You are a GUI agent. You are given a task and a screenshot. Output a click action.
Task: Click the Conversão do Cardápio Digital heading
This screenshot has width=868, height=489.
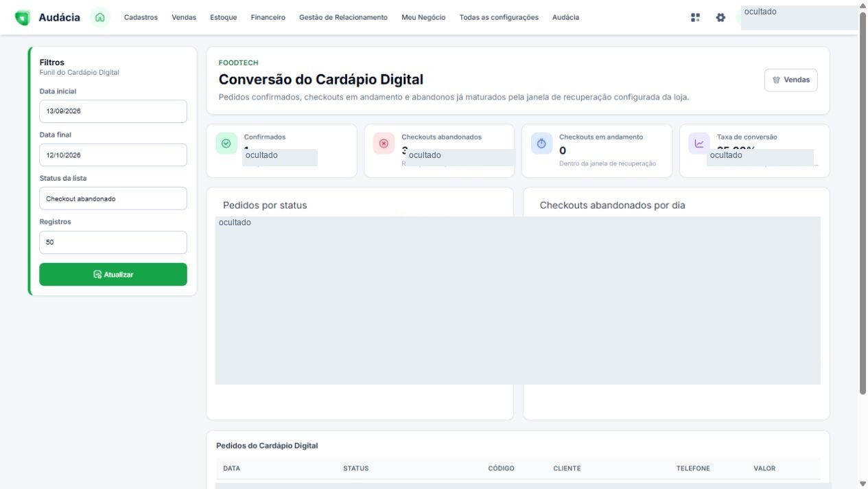(321, 80)
